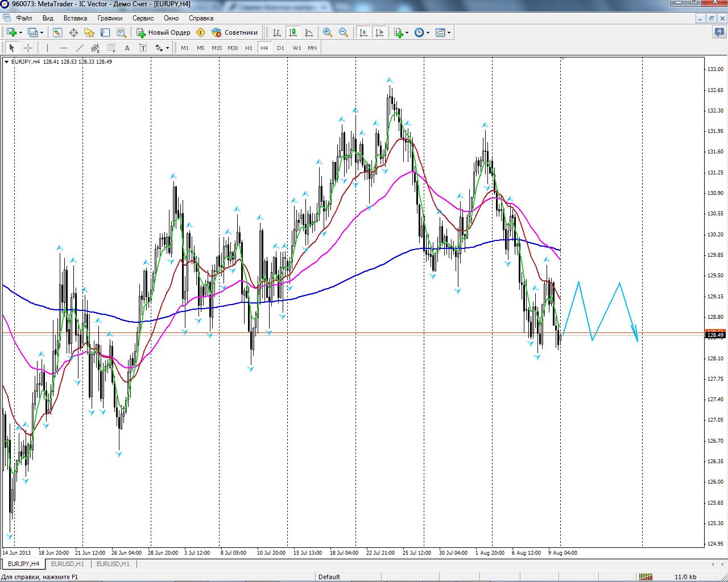Select the crosshair cursor tool

pos(28,48)
